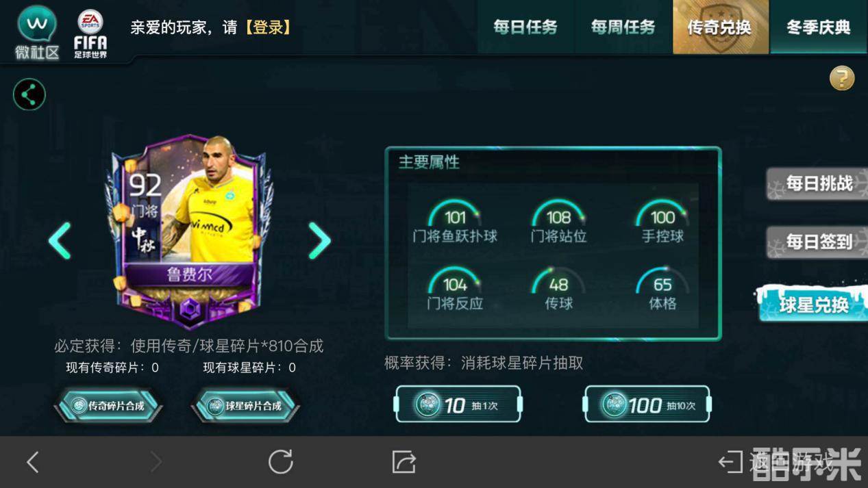Screen dimensions: 868x488
Task: Open the 传奇兑换 tab
Action: (720, 27)
